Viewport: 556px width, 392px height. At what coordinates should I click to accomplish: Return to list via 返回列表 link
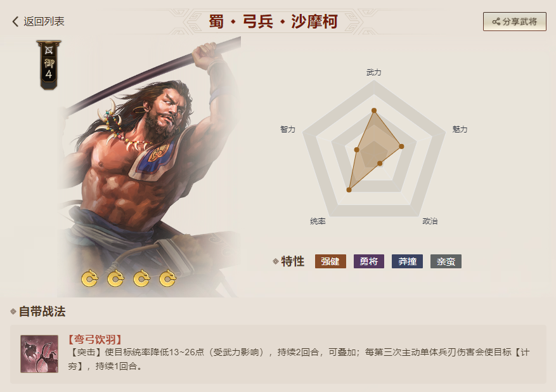pos(38,22)
